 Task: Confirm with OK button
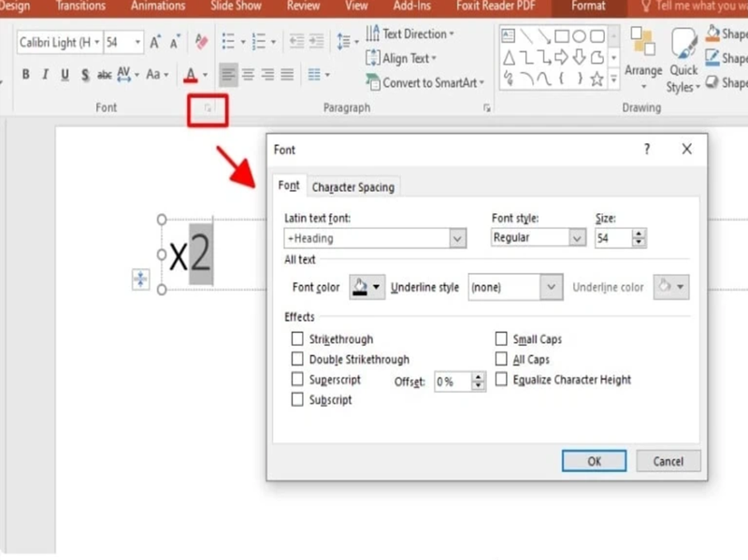[594, 461]
